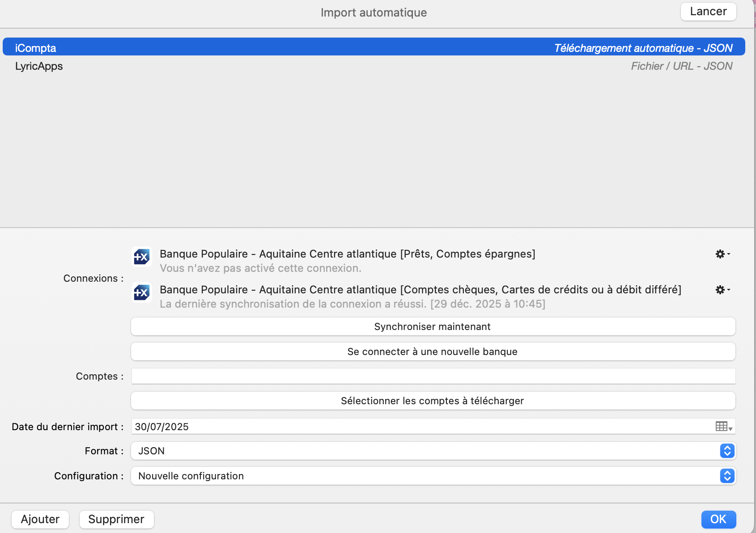Open the calendar picker for last import date

[723, 427]
